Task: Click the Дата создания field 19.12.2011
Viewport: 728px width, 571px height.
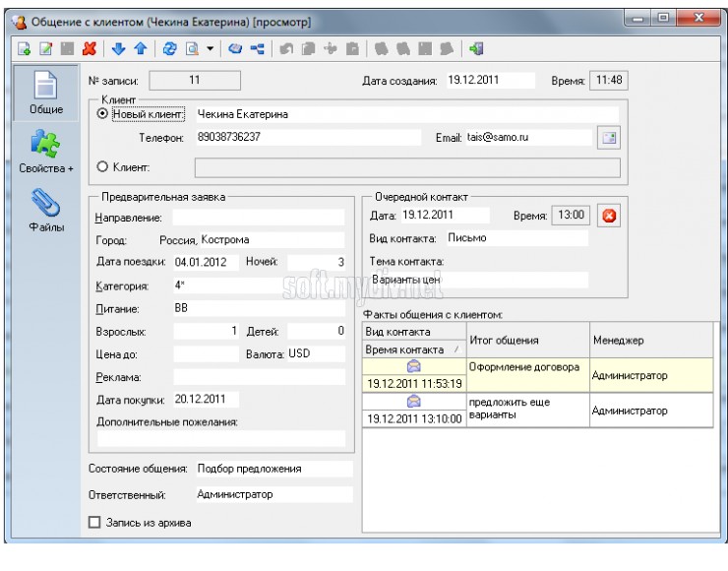Action: tap(490, 80)
